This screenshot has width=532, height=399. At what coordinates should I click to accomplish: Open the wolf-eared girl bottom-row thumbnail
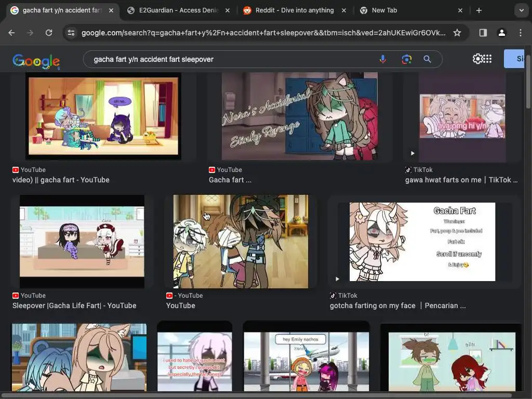[x=79, y=357]
